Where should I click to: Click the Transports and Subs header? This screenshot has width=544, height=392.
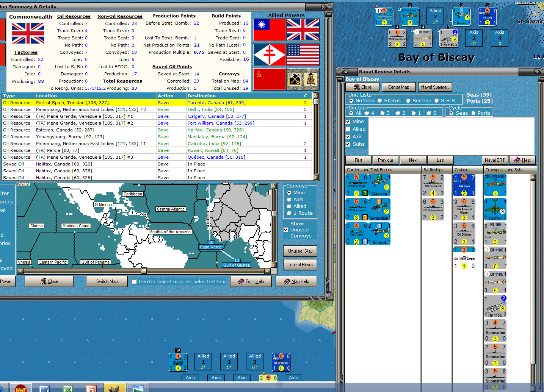(x=510, y=170)
